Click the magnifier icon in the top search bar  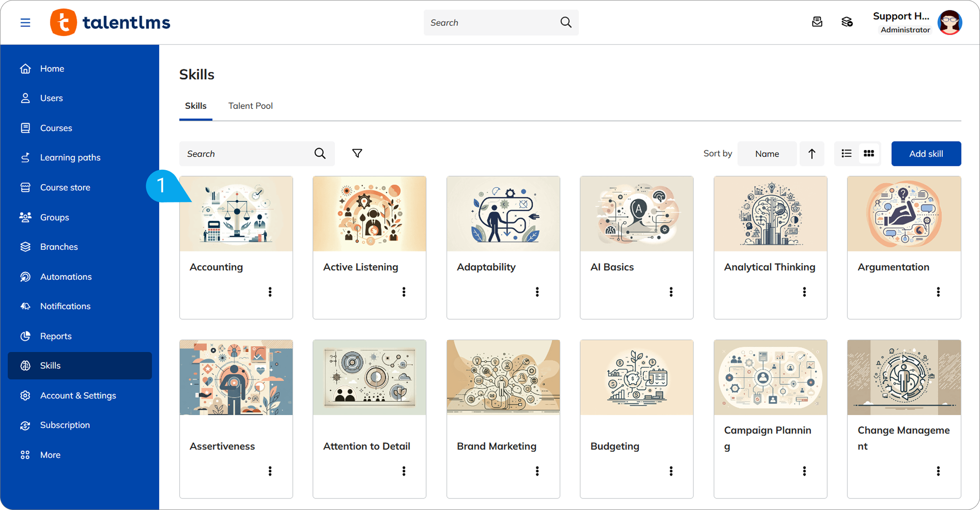point(566,23)
